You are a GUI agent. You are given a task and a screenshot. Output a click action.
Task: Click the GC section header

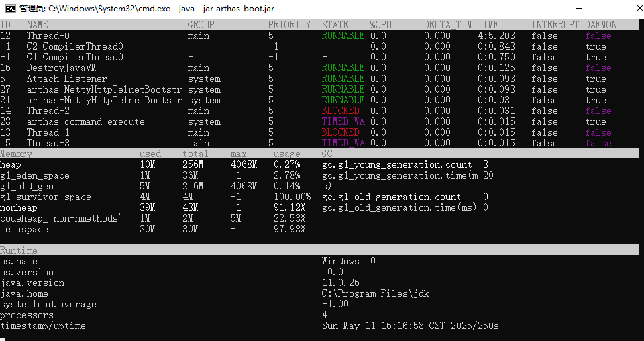tap(327, 154)
